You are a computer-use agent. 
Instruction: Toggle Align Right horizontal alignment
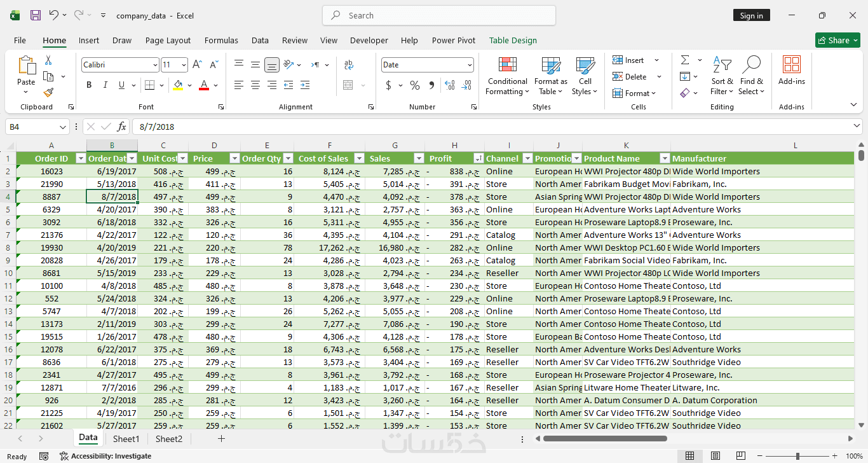272,85
